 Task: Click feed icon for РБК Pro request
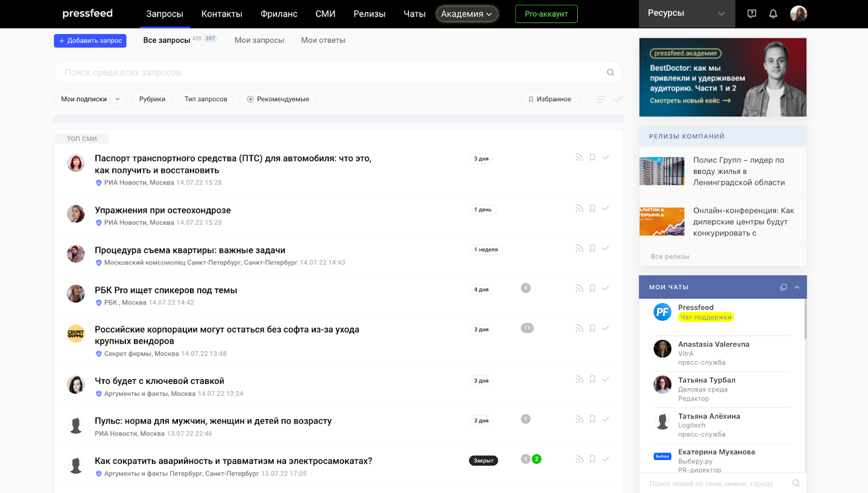(579, 288)
